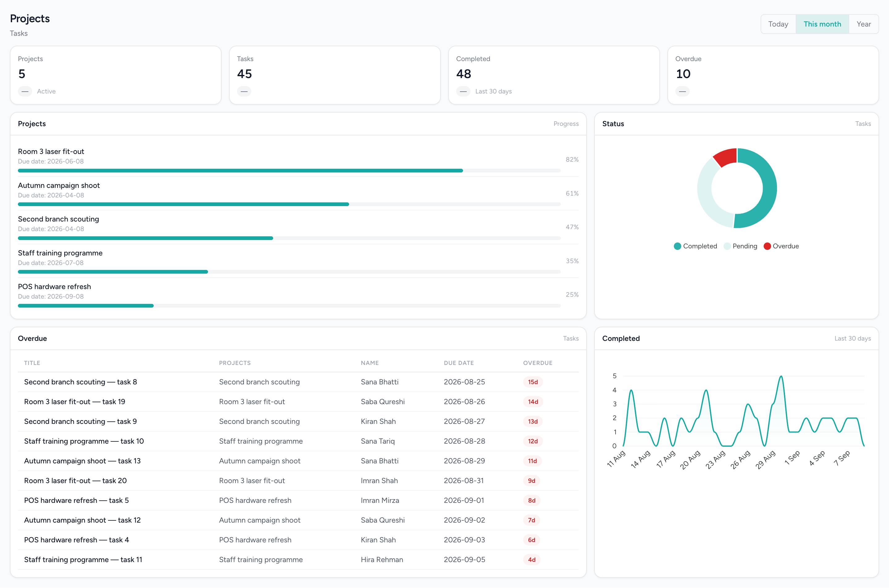Open POS hardware refresh — task 5
The width and height of the screenshot is (889, 588).
tap(77, 501)
